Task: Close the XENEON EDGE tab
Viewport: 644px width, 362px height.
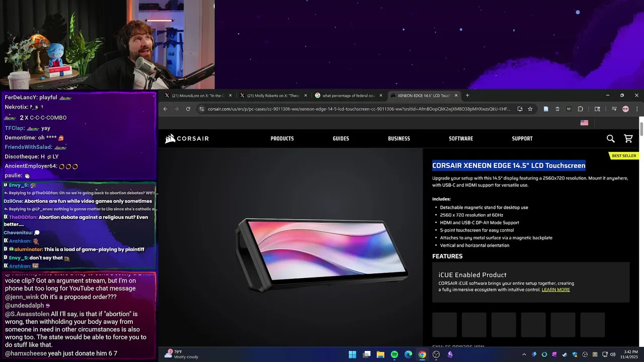Action: click(456, 95)
